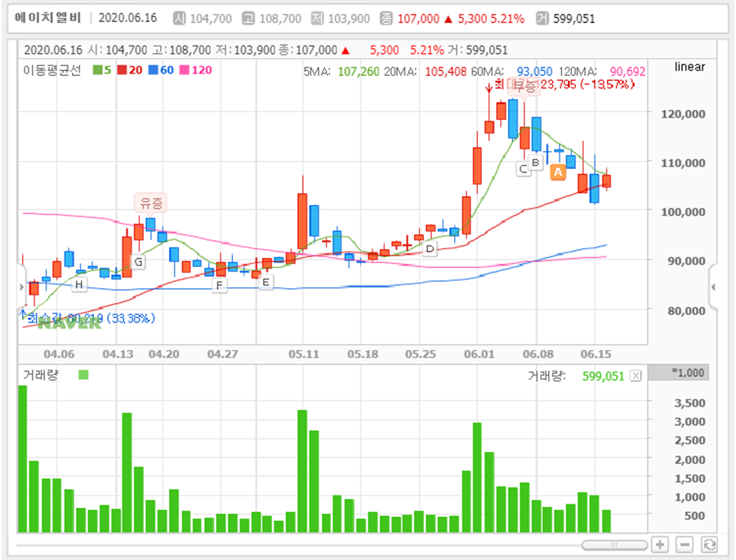Click the 고 high price icon
This screenshot has height=560, width=736.
click(248, 18)
